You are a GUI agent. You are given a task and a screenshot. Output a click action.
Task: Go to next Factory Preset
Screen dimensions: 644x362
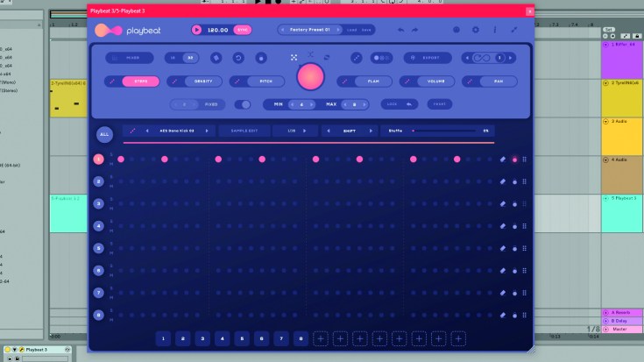[x=338, y=30]
